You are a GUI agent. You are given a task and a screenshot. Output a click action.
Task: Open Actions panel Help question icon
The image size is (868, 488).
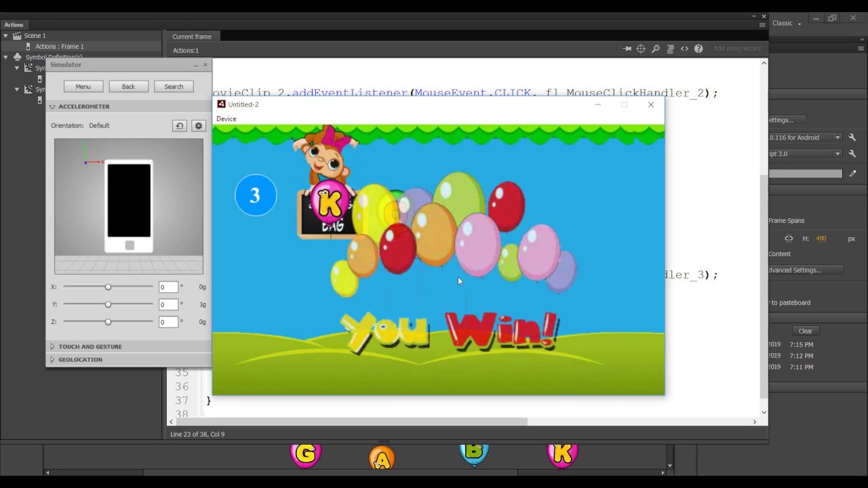click(698, 49)
